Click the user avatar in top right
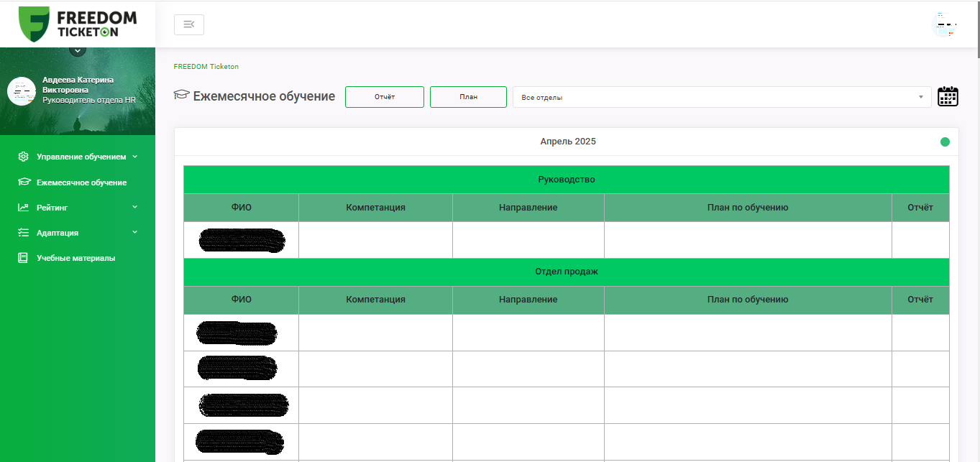The image size is (980, 462). [x=943, y=24]
